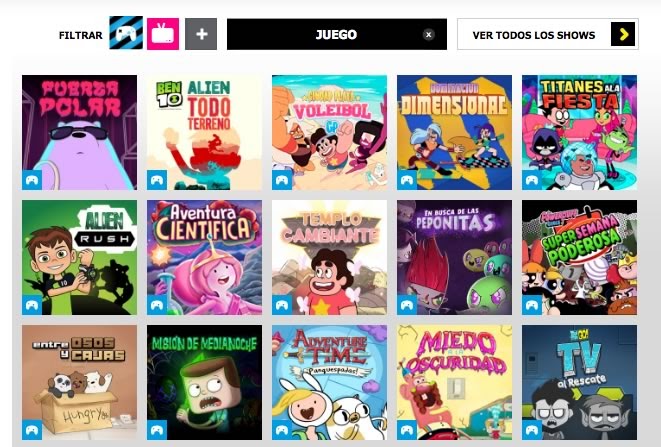The height and width of the screenshot is (447, 661).
Task: Open the Fuerza Polar game
Action: click(x=80, y=132)
